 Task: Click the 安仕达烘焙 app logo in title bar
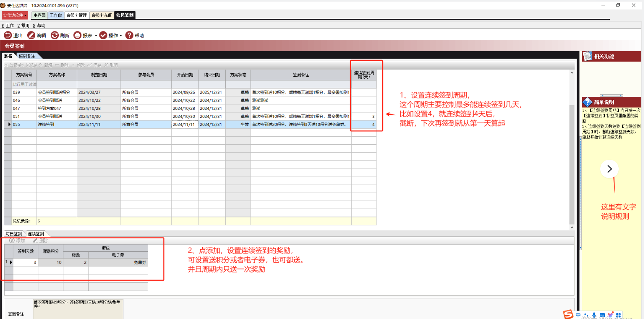click(3, 5)
